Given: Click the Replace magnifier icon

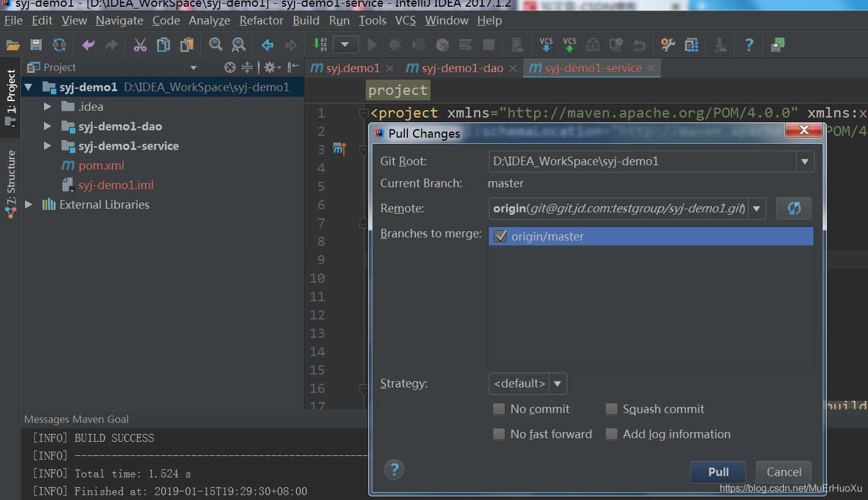Looking at the screenshot, I should point(239,45).
